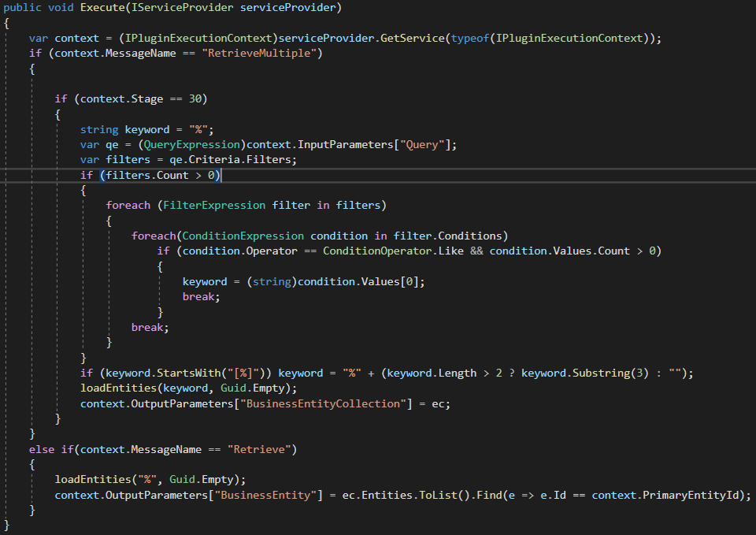756x535 pixels.
Task: Click the FilterExpression type in foreach
Action: coord(214,206)
